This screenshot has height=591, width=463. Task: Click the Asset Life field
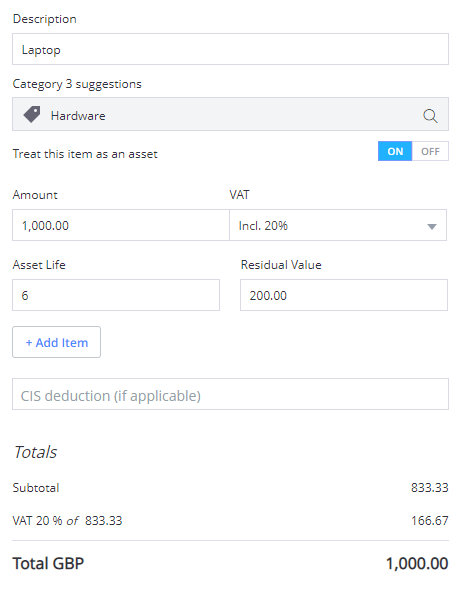click(x=116, y=295)
